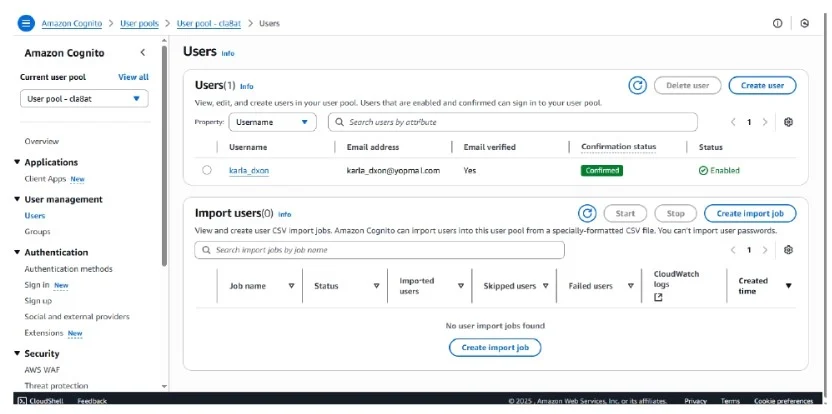Open Extensions in the sidebar
The height and width of the screenshot is (414, 832).
(44, 333)
